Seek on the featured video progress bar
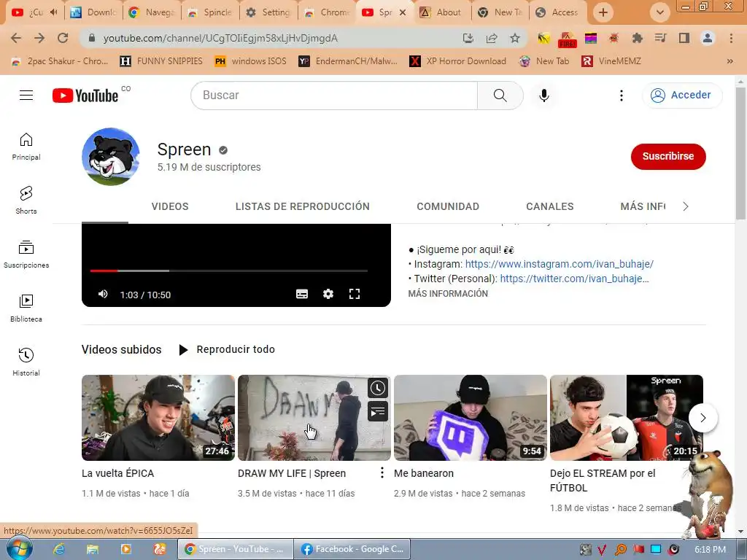Image resolution: width=747 pixels, height=560 pixels. click(x=228, y=271)
